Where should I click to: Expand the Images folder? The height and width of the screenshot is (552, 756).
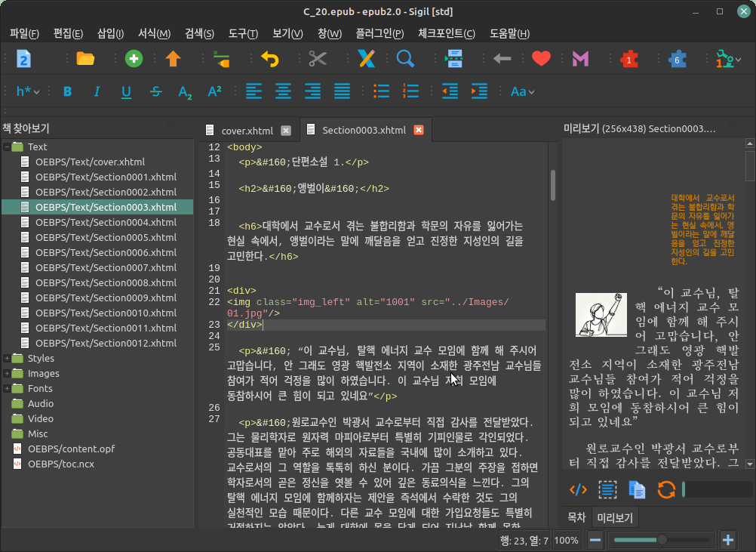pos(7,374)
